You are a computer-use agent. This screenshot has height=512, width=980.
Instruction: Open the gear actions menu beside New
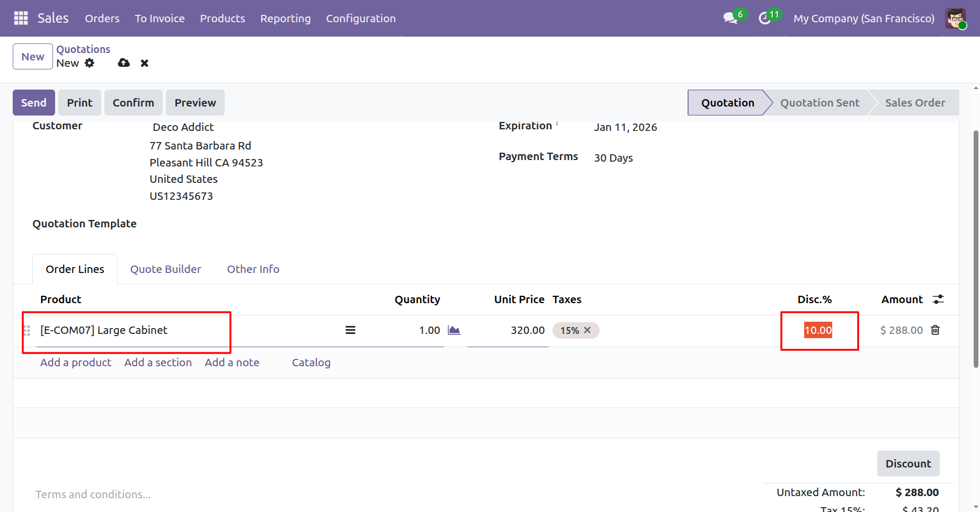tap(90, 63)
